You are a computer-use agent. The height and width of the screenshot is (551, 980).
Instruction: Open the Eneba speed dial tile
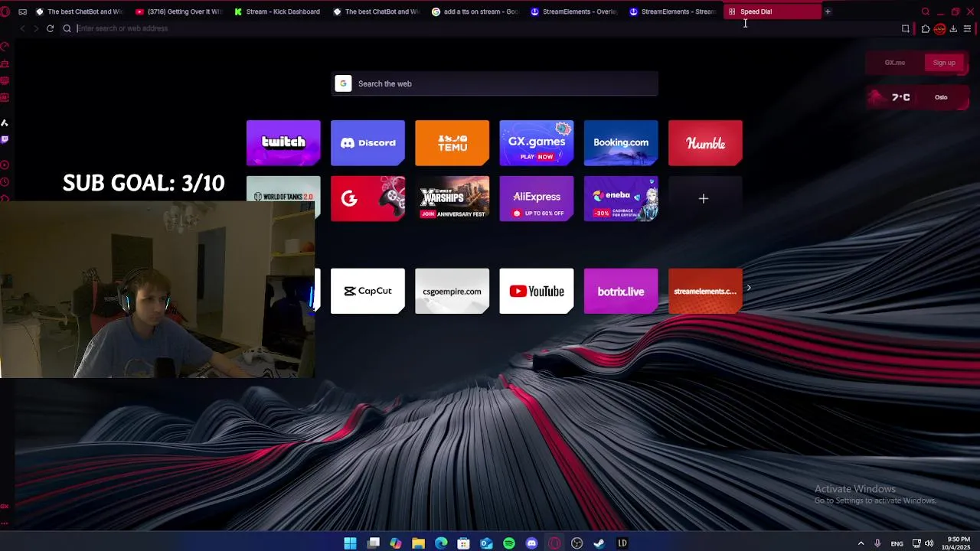coord(621,199)
